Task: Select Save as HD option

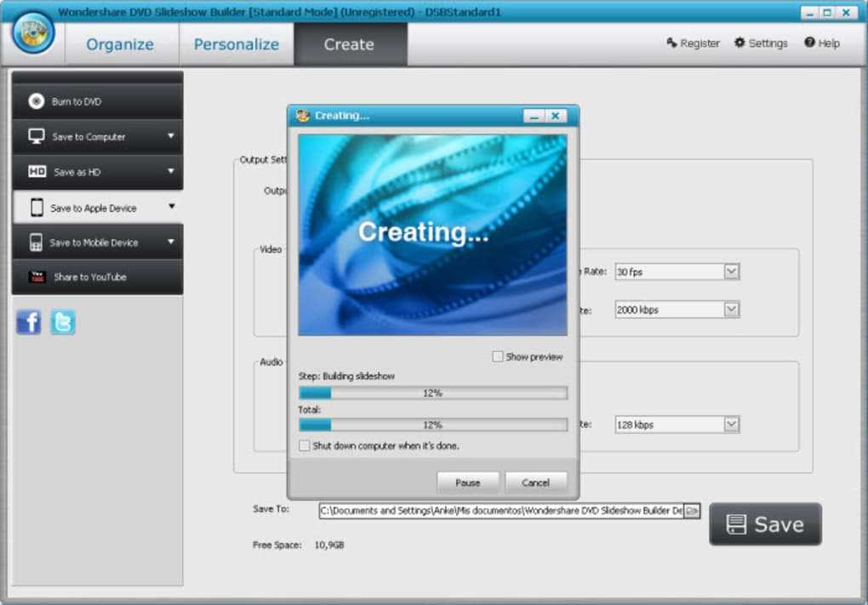Action: (x=97, y=172)
